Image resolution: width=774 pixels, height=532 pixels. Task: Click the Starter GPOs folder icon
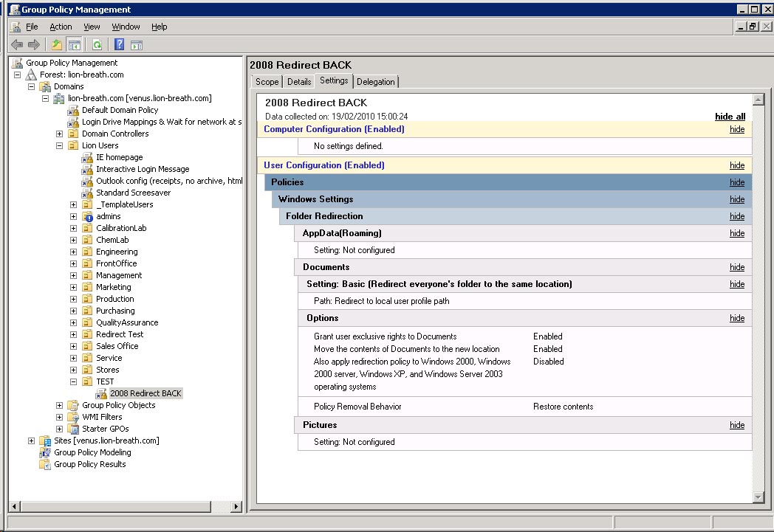click(73, 429)
